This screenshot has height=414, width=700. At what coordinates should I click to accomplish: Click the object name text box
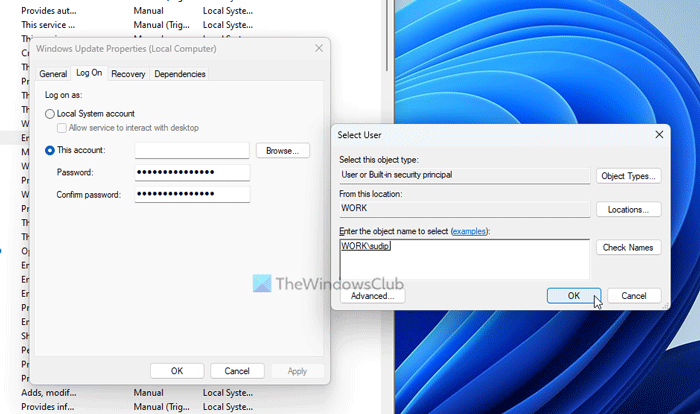point(464,259)
